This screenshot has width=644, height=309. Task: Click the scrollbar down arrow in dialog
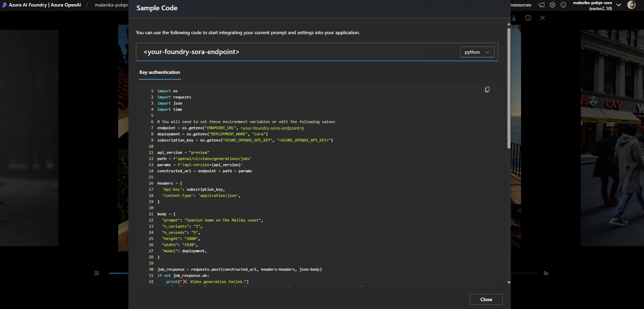point(509,282)
